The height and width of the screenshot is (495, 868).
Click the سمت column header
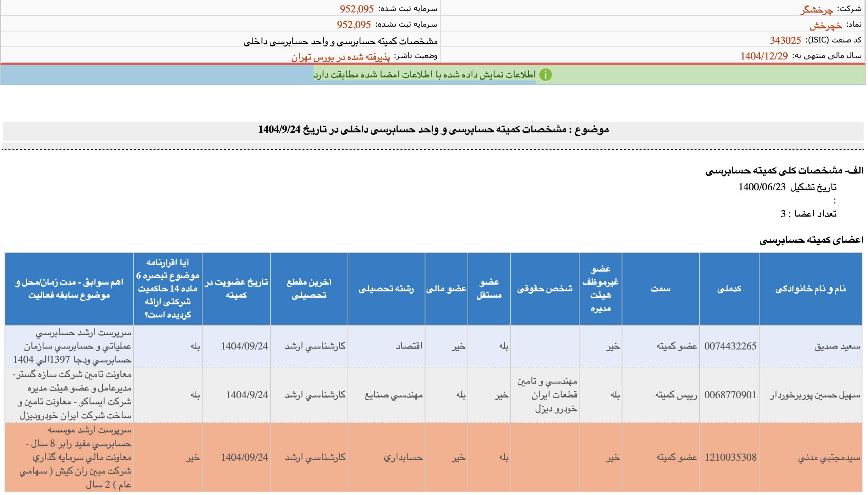coord(660,289)
